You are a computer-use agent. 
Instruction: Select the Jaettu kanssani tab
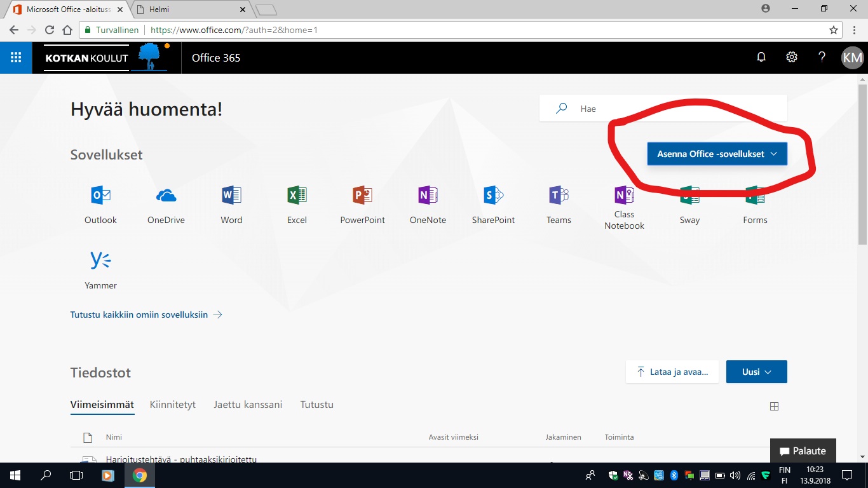[248, 405]
